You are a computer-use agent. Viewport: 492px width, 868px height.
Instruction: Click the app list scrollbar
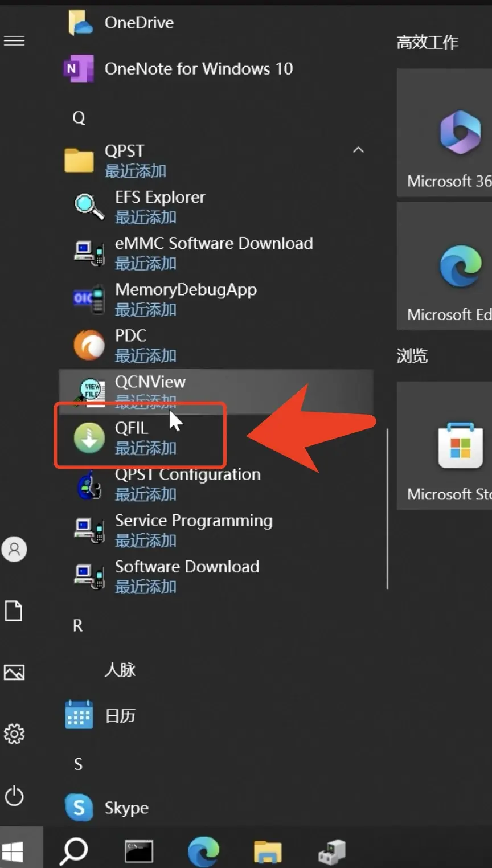click(387, 507)
